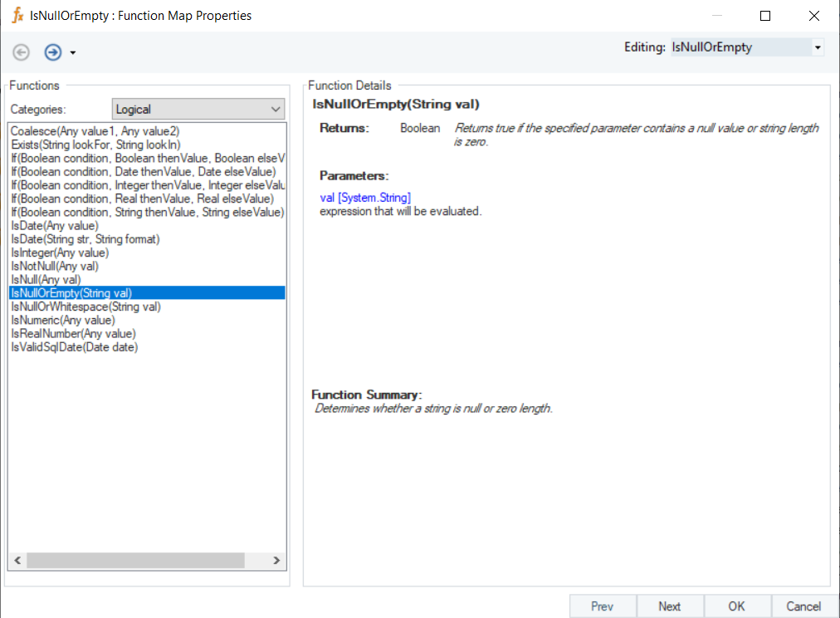Select Coalesce(Any value1, Any value2) function
Screen dimensions: 840x618
tap(95, 131)
